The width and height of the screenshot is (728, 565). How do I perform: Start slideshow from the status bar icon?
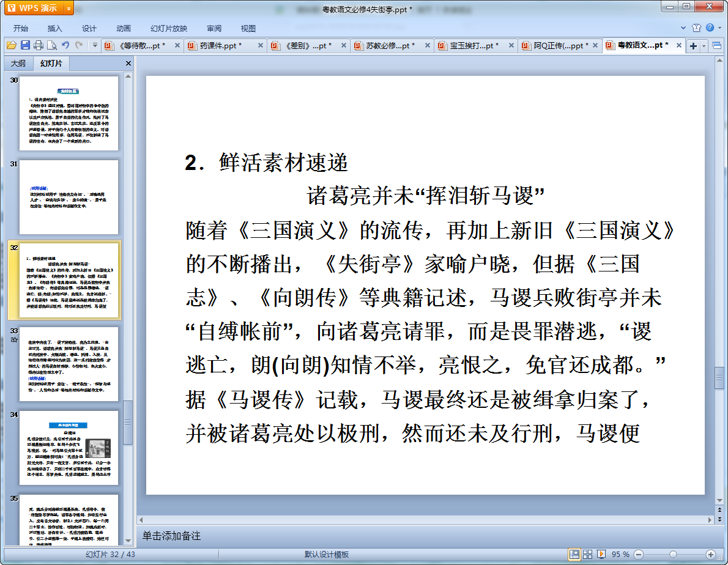601,555
